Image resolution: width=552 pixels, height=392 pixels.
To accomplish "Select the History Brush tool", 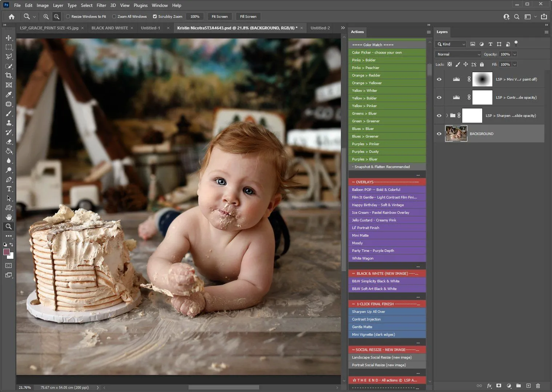I will 9,132.
